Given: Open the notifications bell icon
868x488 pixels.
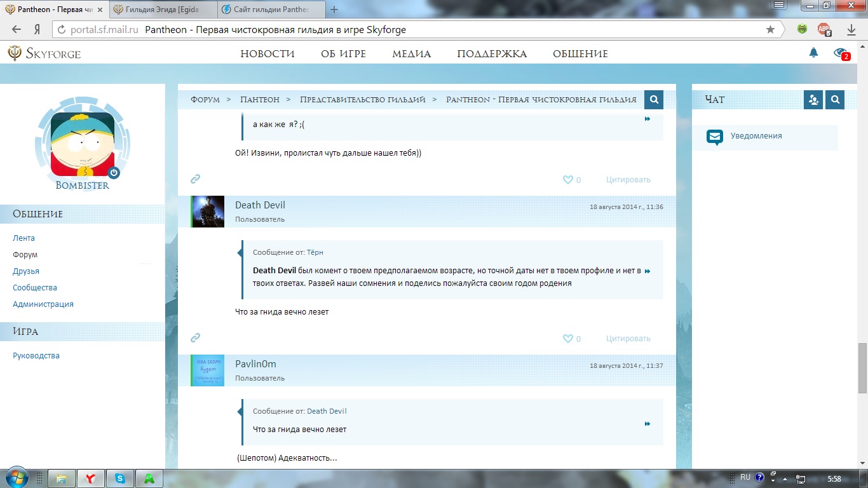Looking at the screenshot, I should pyautogui.click(x=813, y=53).
